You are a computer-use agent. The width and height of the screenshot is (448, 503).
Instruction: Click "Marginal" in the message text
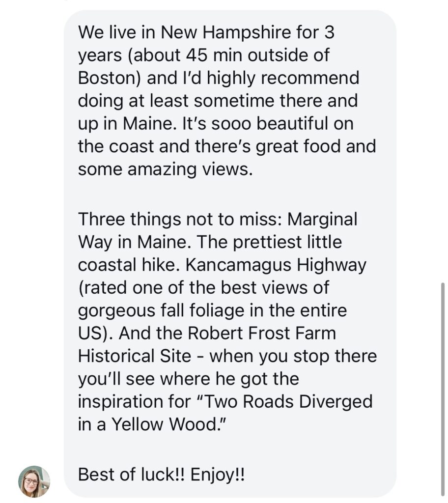pyautogui.click(x=322, y=220)
